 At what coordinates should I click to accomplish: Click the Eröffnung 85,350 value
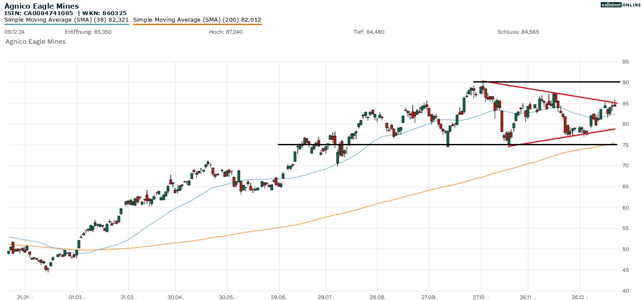[88, 32]
